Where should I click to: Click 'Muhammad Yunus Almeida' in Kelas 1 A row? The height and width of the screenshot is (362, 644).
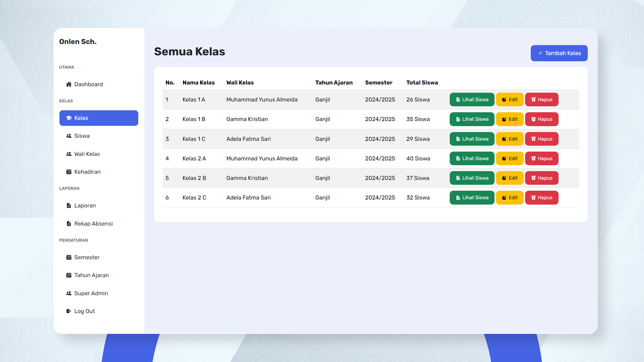coord(262,100)
